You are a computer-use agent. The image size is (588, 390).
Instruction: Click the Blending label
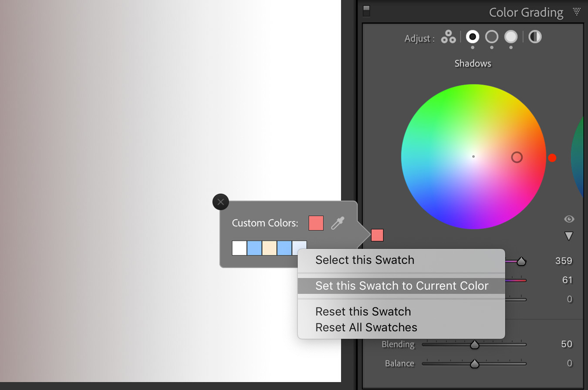pyautogui.click(x=398, y=344)
